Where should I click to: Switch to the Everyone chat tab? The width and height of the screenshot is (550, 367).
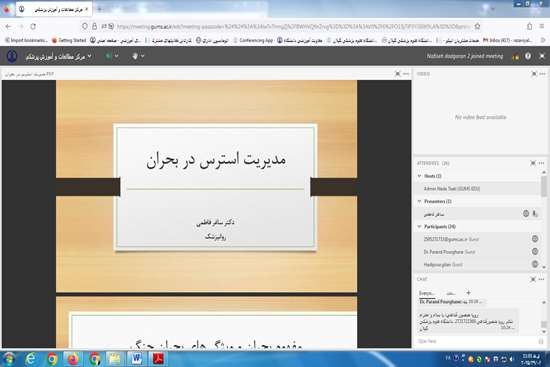pos(427,293)
